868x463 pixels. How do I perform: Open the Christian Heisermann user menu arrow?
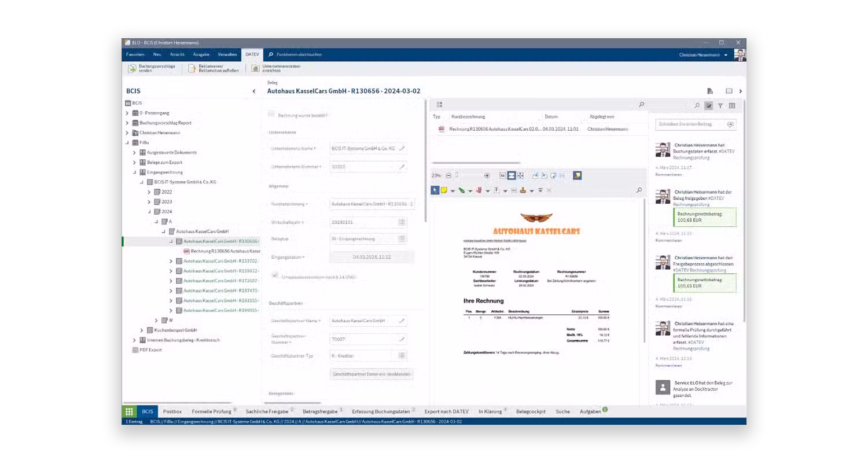[x=726, y=55]
